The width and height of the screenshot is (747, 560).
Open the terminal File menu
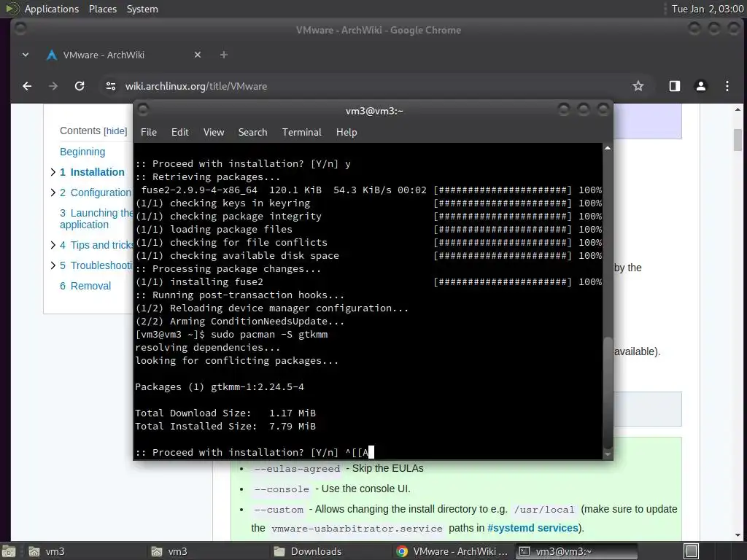click(149, 133)
